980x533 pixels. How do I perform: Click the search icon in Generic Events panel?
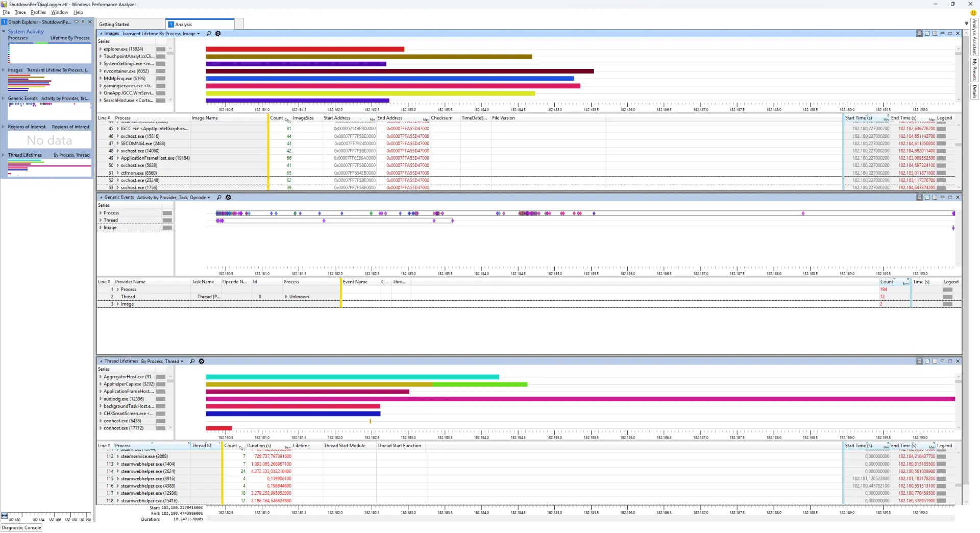point(219,198)
